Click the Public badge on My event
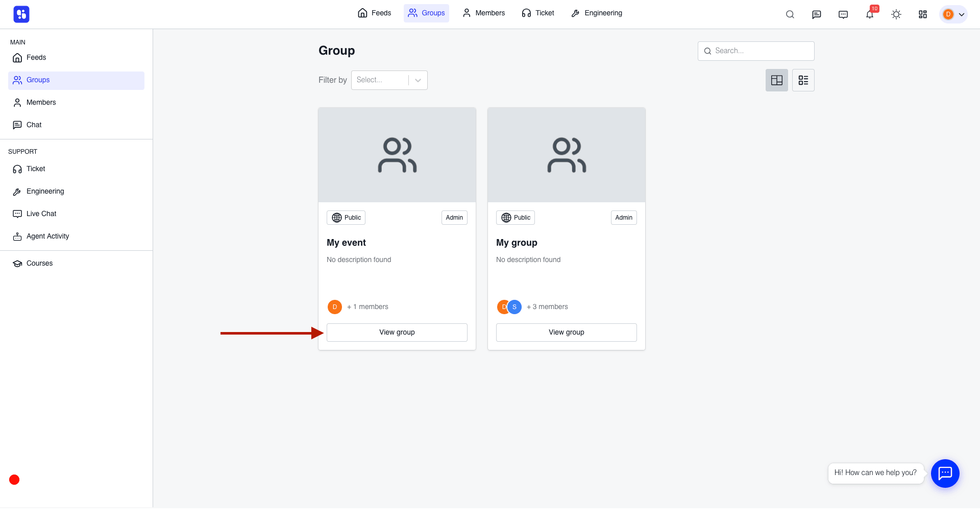980x520 pixels. coord(346,218)
